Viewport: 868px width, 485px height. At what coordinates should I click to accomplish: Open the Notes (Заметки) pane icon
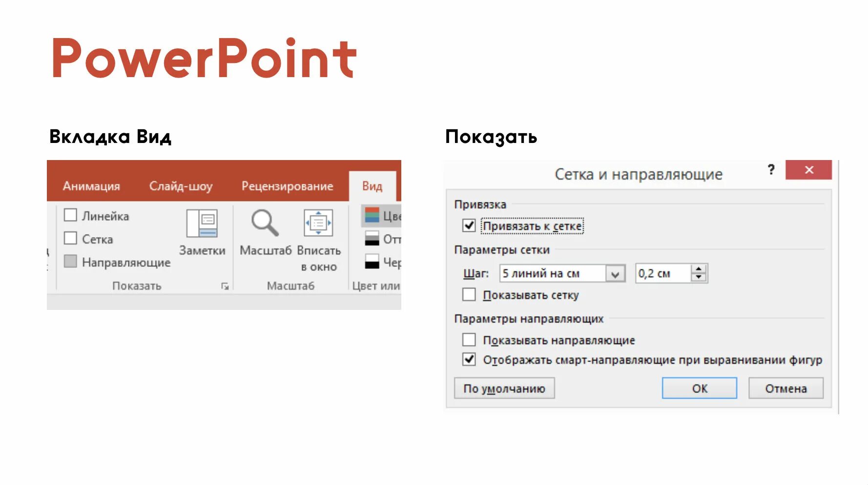tap(202, 223)
